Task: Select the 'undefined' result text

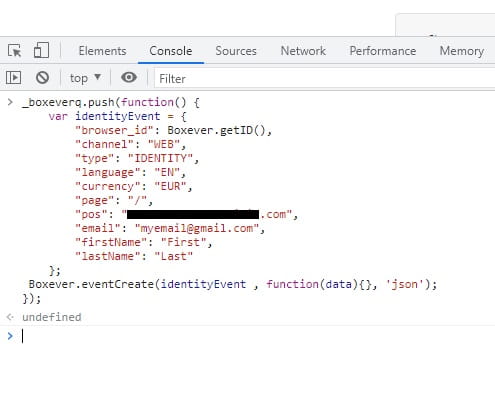Action: pos(52,317)
